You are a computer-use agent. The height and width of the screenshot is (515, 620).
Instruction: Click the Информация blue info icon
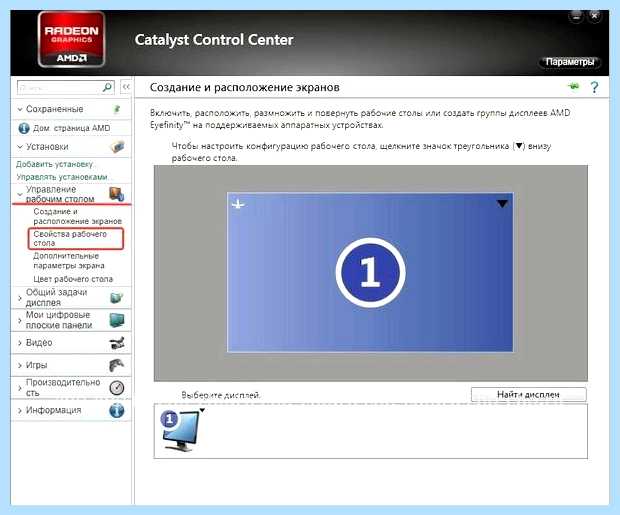click(117, 410)
